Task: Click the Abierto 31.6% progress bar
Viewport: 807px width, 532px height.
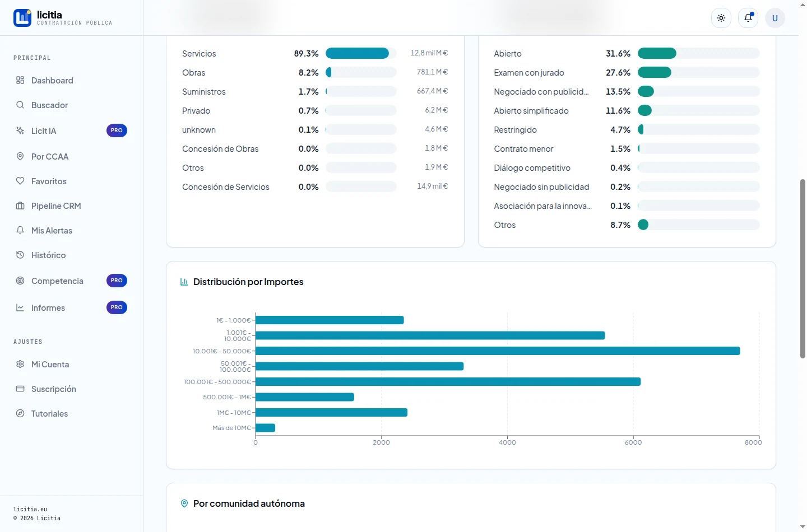Action: (x=699, y=53)
